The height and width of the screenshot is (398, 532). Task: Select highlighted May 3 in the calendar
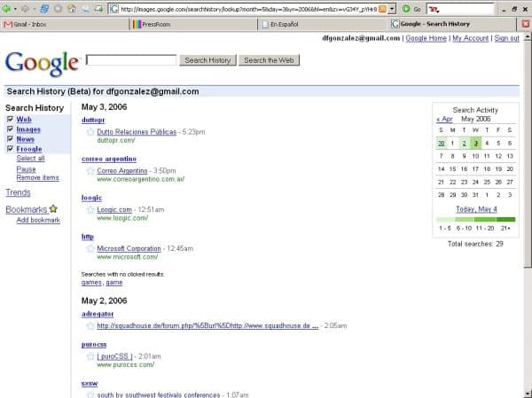point(475,144)
